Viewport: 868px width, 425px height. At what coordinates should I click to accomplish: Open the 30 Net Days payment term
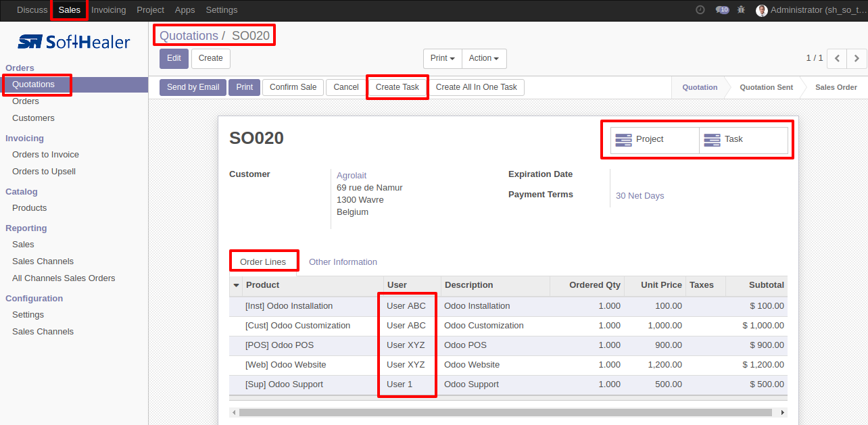coord(640,196)
